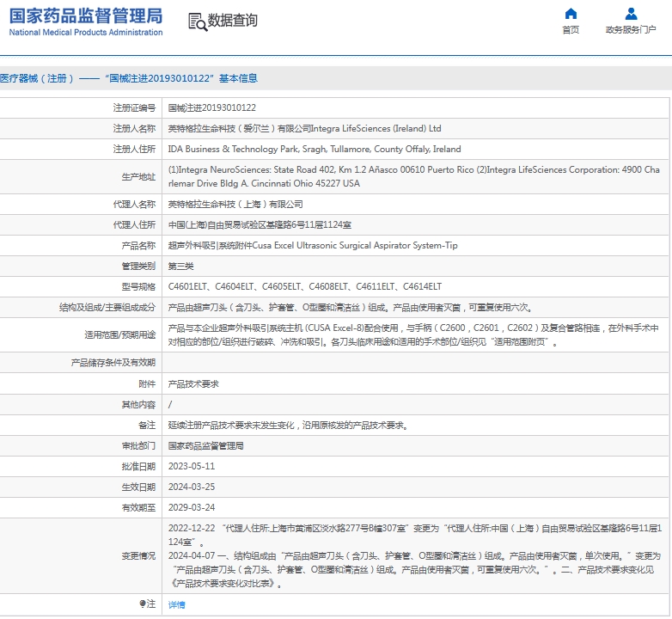672x619 pixels.
Task: Click the 结构及组成/主要组成成分 label
Action: (x=107, y=308)
